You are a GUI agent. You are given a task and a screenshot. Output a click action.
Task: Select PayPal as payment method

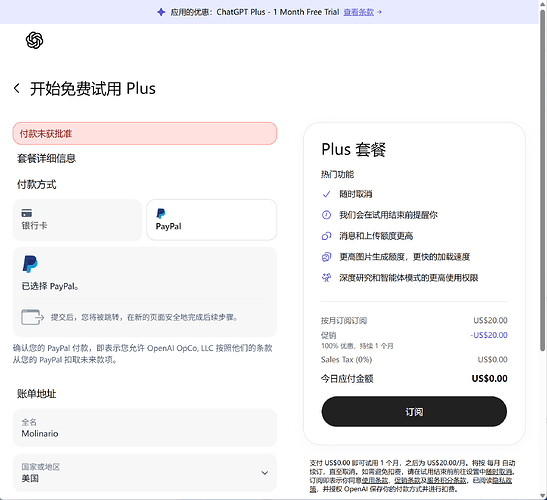coord(212,220)
